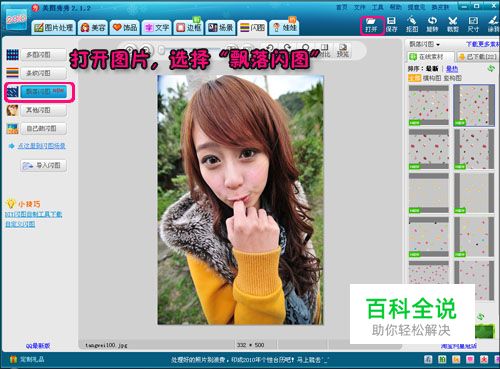Image resolution: width=500 pixels, height=369 pixels.
Task: Sort materials by 最热
Action: [x=452, y=69]
